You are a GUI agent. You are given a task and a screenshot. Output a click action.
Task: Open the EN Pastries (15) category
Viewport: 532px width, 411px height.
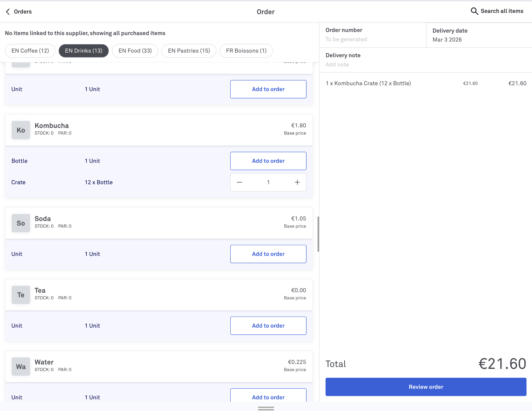pyautogui.click(x=189, y=51)
